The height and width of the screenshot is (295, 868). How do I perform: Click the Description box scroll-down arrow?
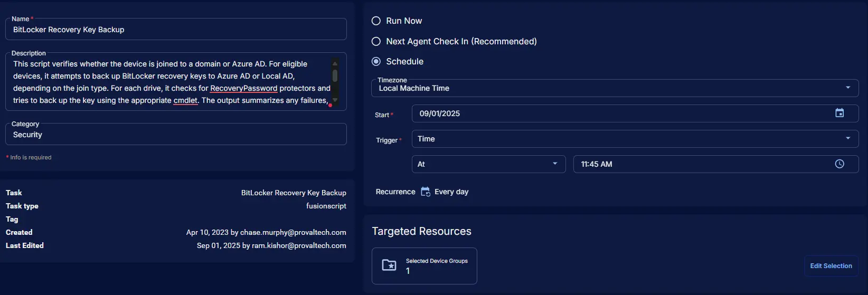click(335, 100)
